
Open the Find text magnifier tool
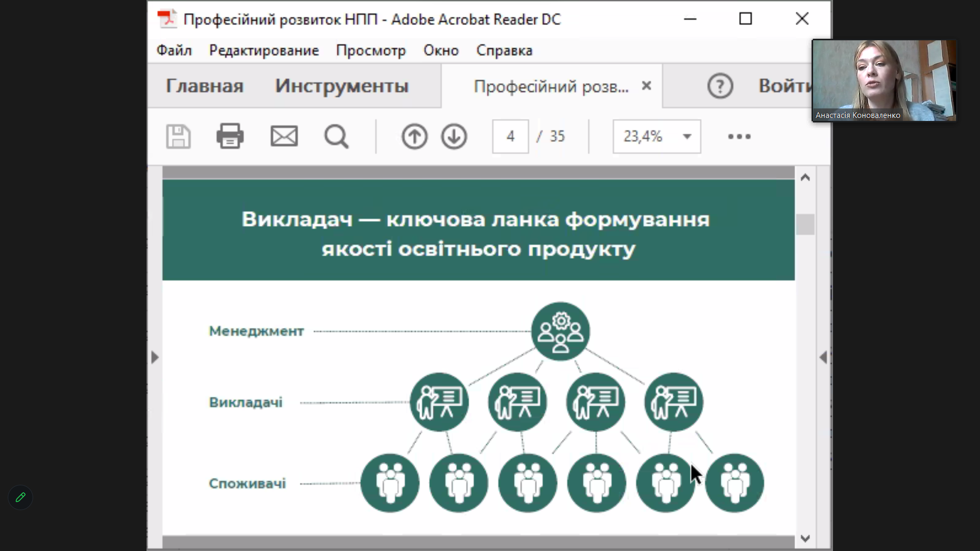[336, 137]
